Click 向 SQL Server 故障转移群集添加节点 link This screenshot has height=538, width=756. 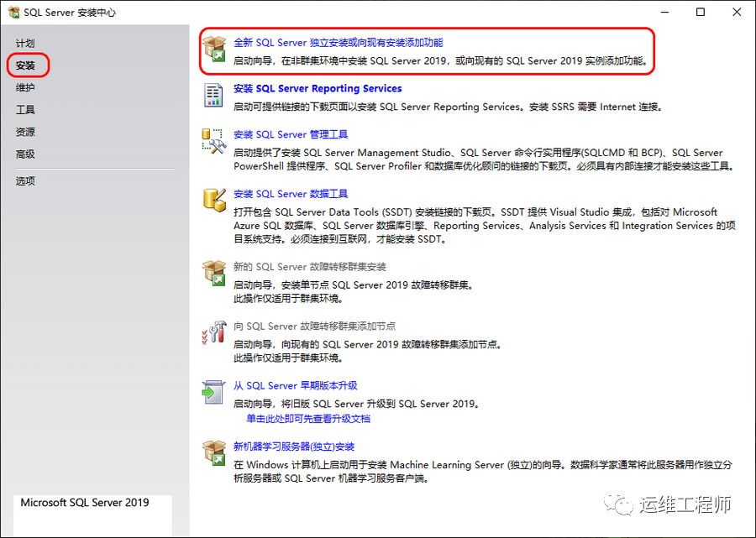pos(314,326)
